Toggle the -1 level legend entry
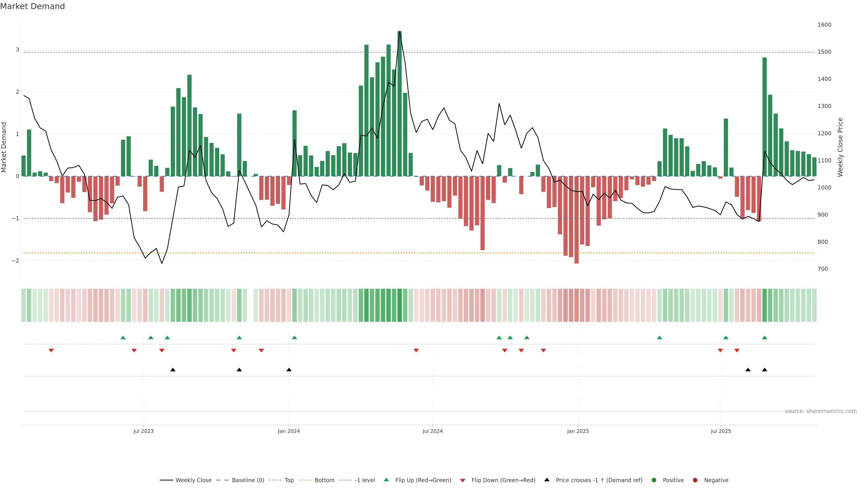The width and height of the screenshot is (868, 488). (365, 480)
